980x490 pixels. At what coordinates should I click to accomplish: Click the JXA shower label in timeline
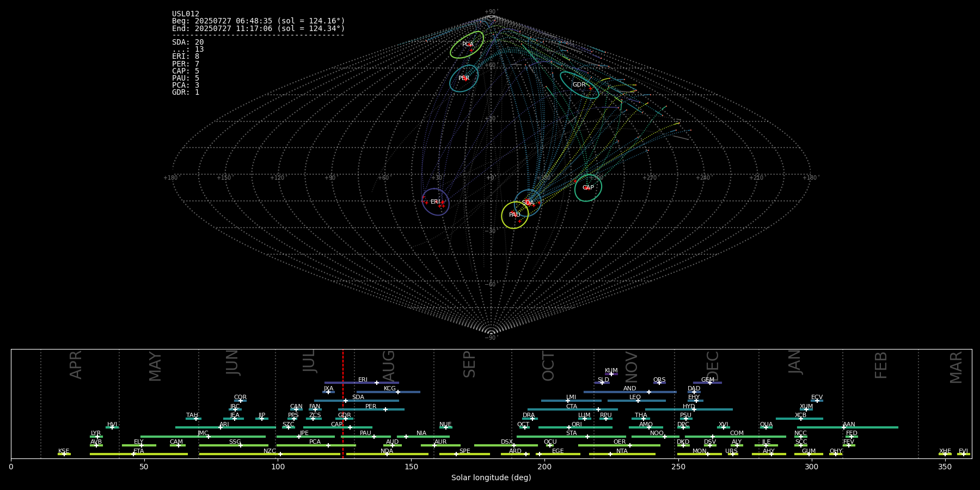click(329, 389)
